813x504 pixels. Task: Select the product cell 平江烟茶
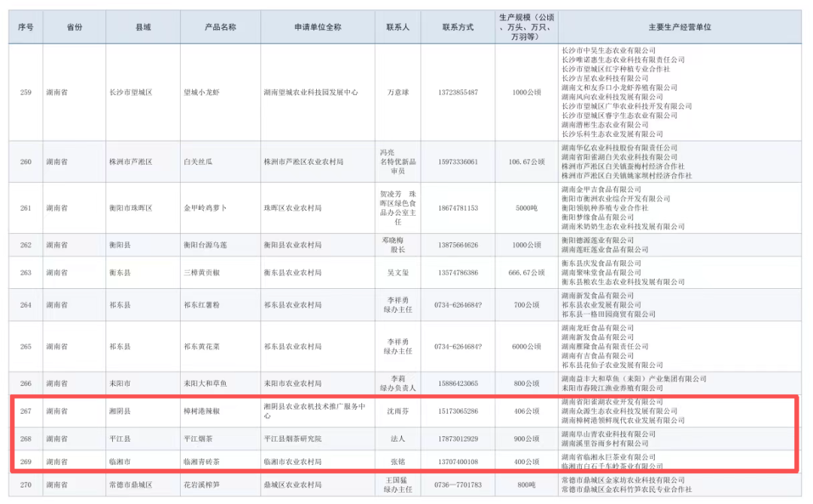tap(198, 439)
